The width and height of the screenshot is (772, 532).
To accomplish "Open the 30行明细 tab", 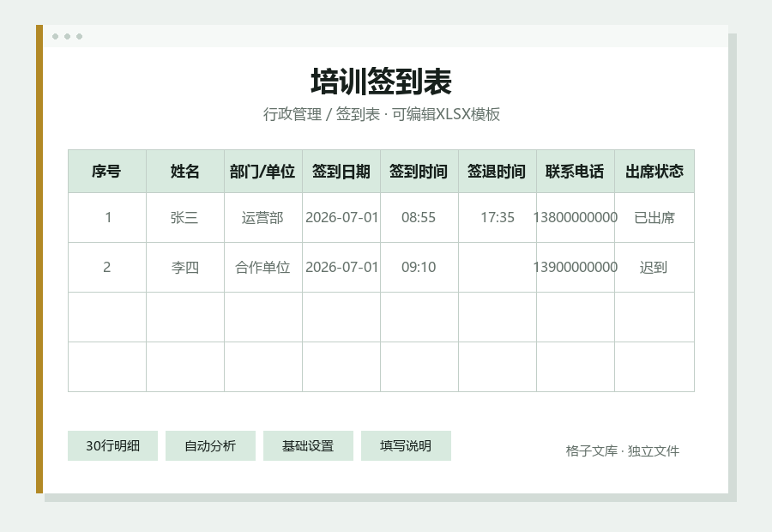I will [112, 446].
